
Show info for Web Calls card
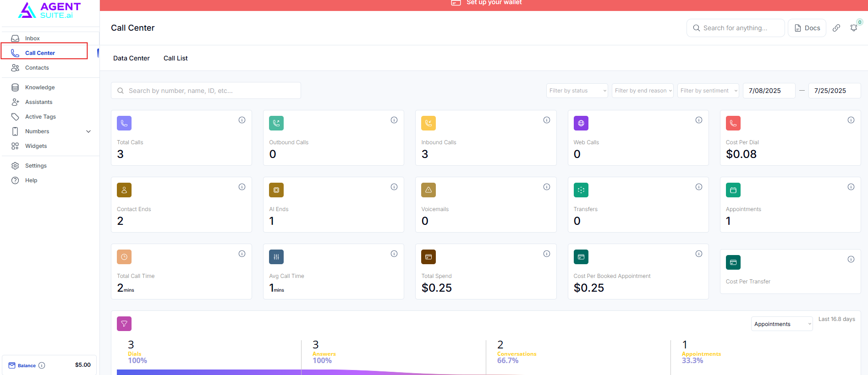pyautogui.click(x=699, y=120)
